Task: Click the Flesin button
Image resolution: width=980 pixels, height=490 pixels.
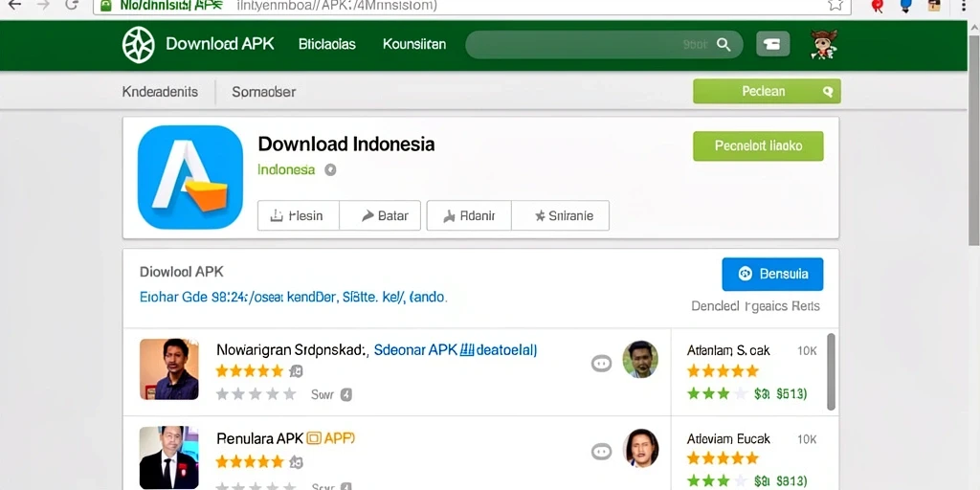Action: click(x=299, y=215)
